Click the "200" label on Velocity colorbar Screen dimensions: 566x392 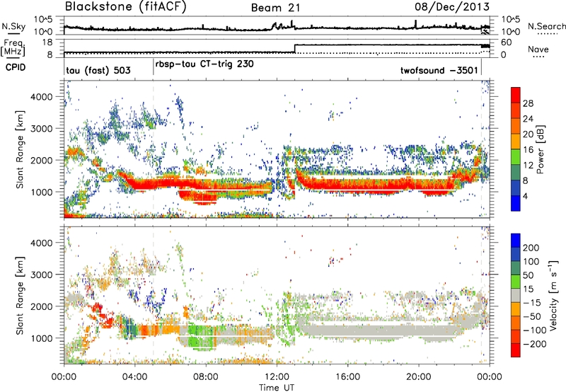tap(531, 248)
